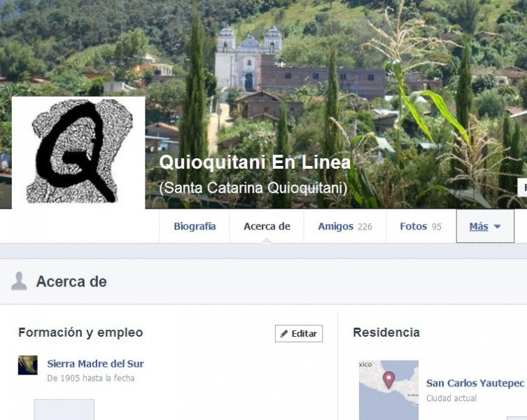Select the Acerca de tab
Screen dimensions: 527x420
pos(267,226)
